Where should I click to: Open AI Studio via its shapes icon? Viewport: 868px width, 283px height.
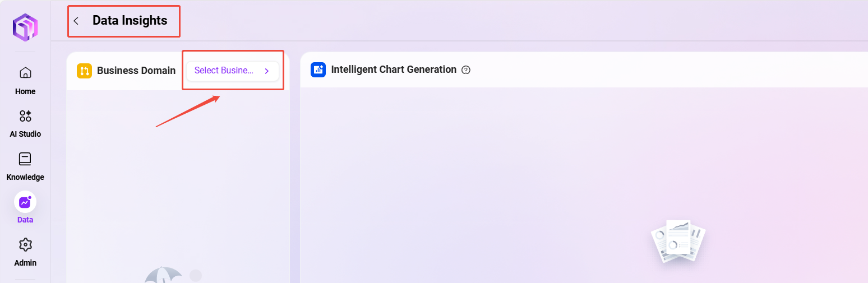25,116
